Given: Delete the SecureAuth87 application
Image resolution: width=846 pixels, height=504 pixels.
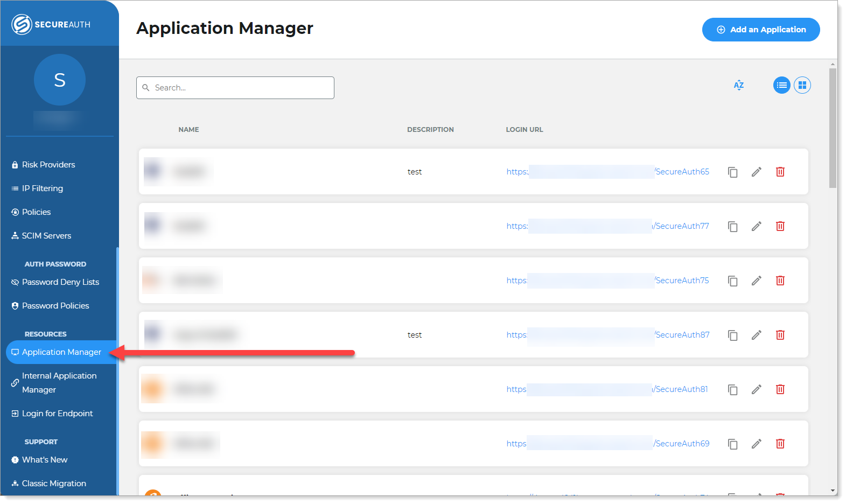Looking at the screenshot, I should pyautogui.click(x=780, y=335).
